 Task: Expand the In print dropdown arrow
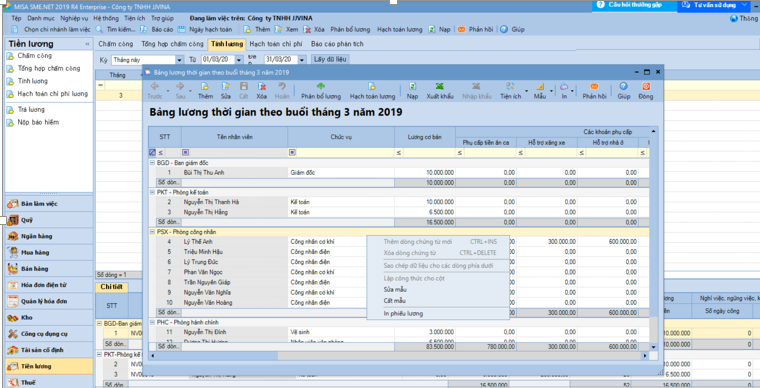(x=573, y=91)
